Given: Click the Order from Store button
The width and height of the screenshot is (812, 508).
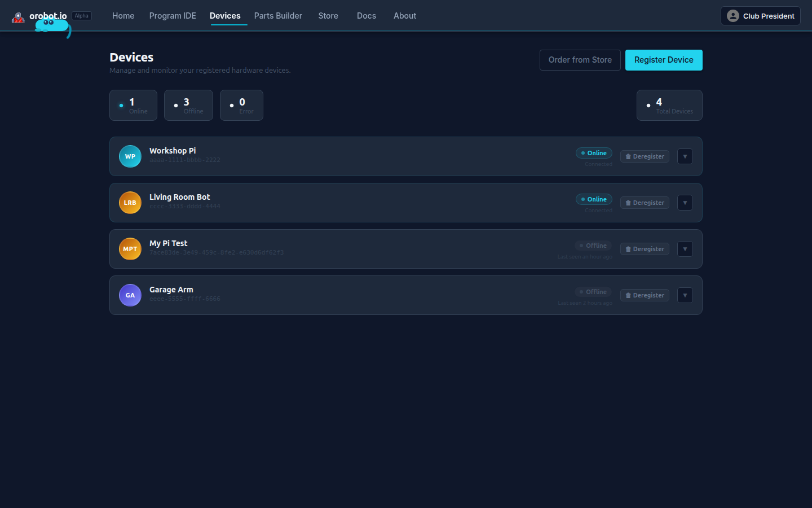Looking at the screenshot, I should (x=580, y=60).
